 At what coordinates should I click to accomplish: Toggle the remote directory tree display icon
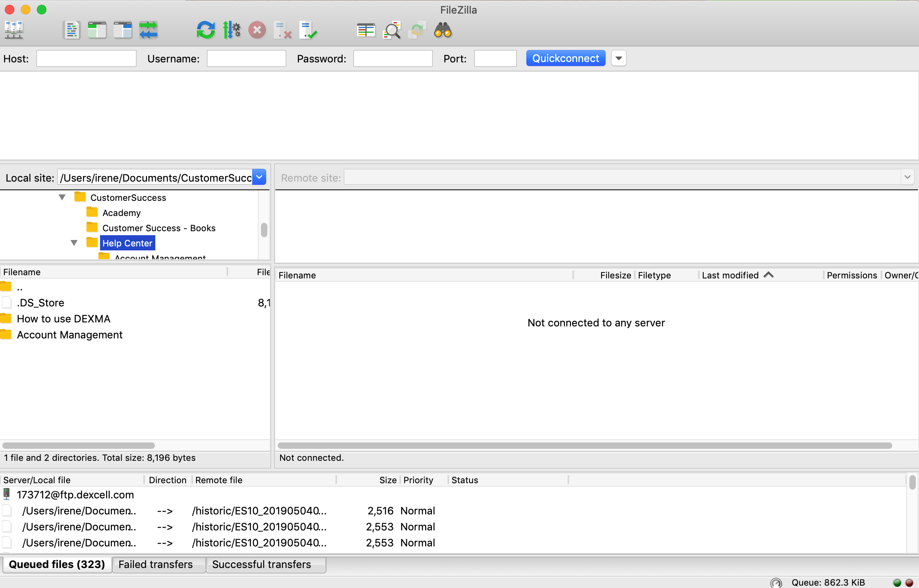click(x=123, y=30)
